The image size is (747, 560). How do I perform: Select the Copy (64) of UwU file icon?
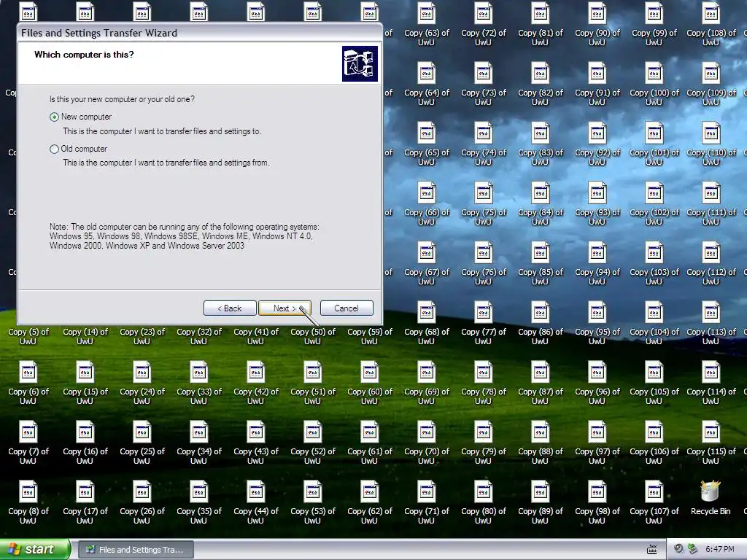(x=426, y=74)
